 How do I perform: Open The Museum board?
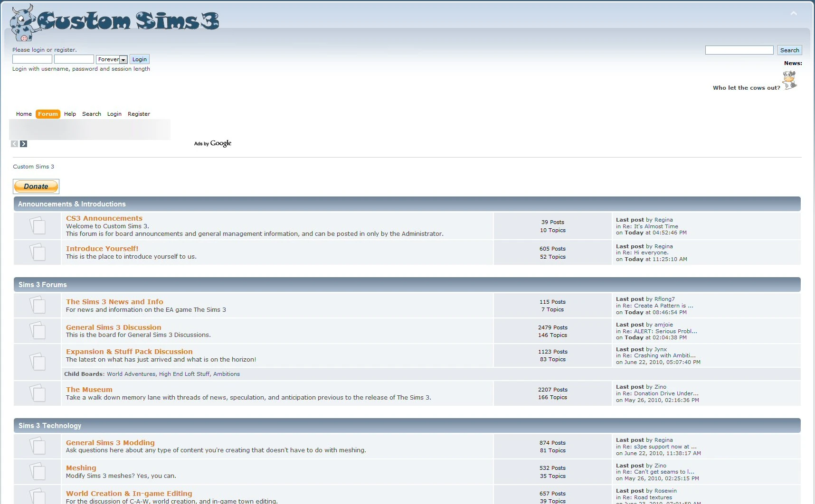coord(89,390)
